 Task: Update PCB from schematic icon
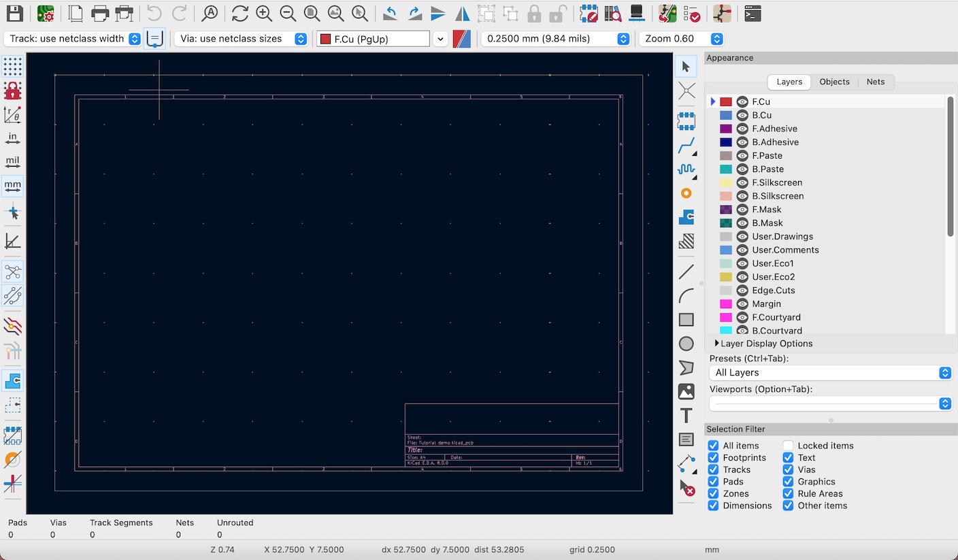click(667, 13)
